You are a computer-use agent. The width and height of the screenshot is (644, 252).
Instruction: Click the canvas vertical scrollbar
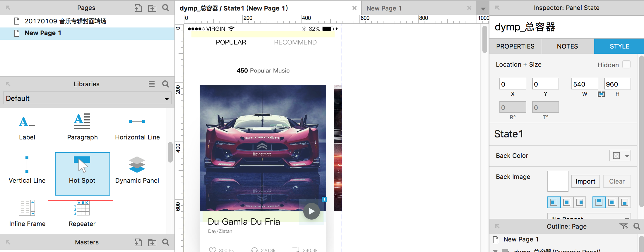coord(484,39)
